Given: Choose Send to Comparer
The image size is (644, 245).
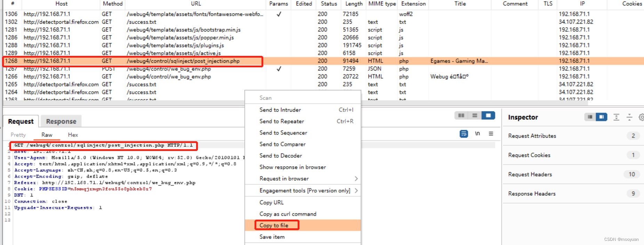Looking at the screenshot, I should (303, 144).
